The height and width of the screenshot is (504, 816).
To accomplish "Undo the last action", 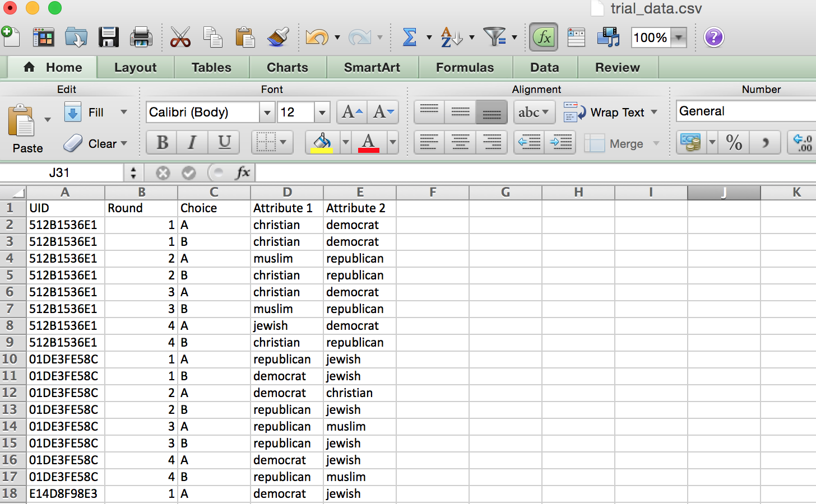I will click(x=317, y=38).
